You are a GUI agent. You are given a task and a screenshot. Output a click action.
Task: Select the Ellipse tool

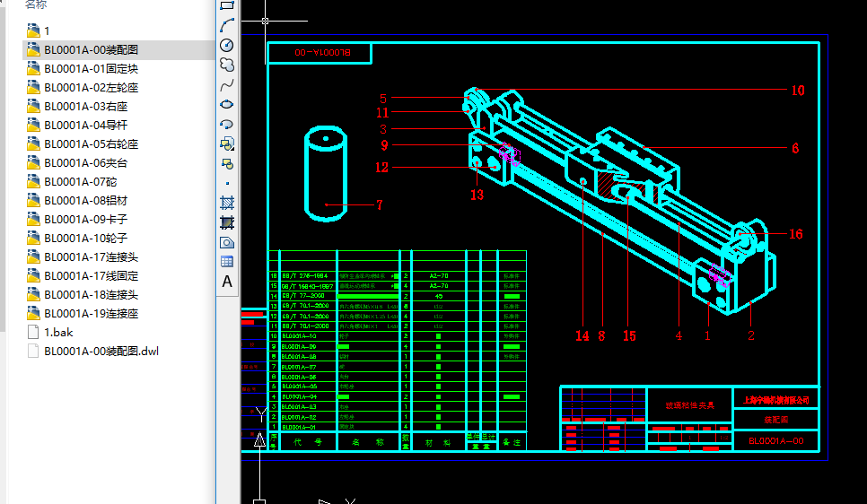tap(227, 104)
